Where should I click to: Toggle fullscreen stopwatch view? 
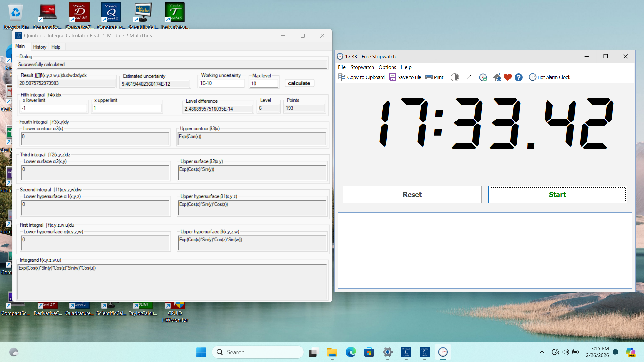click(x=469, y=77)
